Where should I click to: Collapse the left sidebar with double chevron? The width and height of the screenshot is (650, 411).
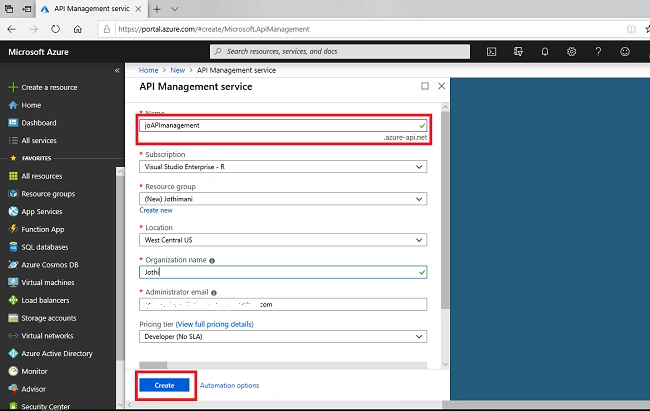tap(117, 71)
